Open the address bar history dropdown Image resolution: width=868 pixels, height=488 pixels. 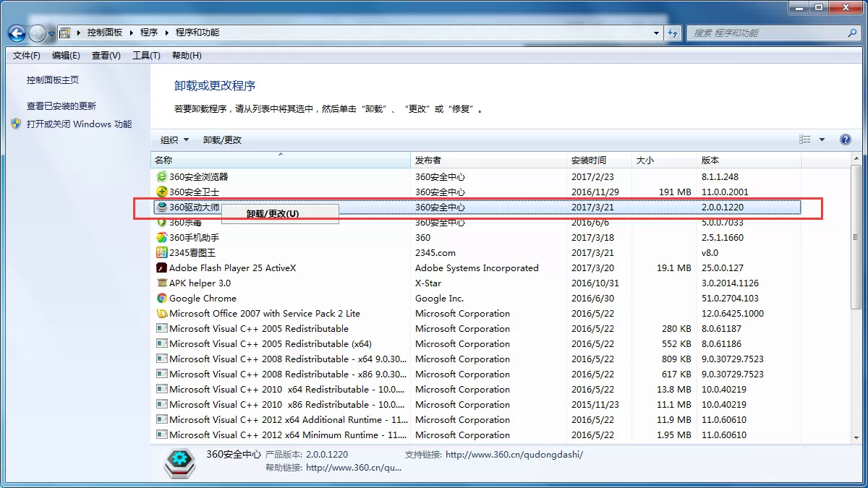[x=657, y=33]
